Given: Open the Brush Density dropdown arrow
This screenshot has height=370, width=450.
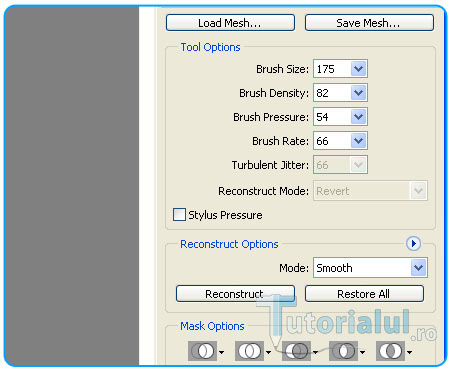Looking at the screenshot, I should click(x=358, y=93).
